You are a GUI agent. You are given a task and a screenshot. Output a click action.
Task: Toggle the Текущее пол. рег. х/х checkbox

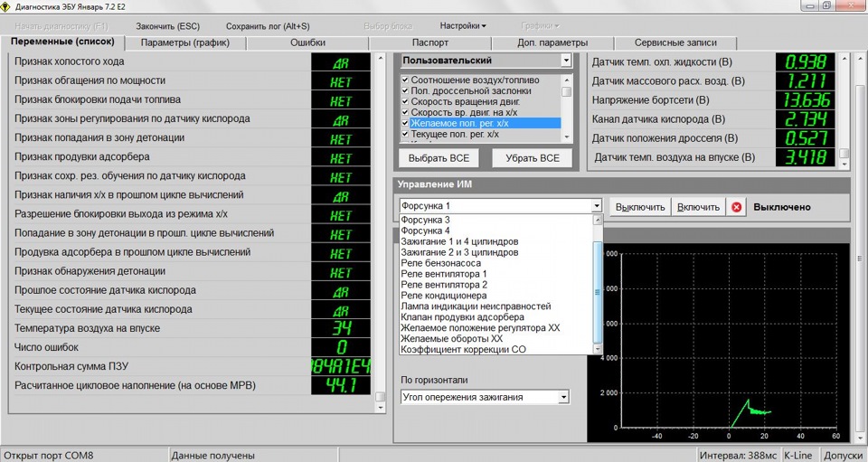click(x=405, y=134)
